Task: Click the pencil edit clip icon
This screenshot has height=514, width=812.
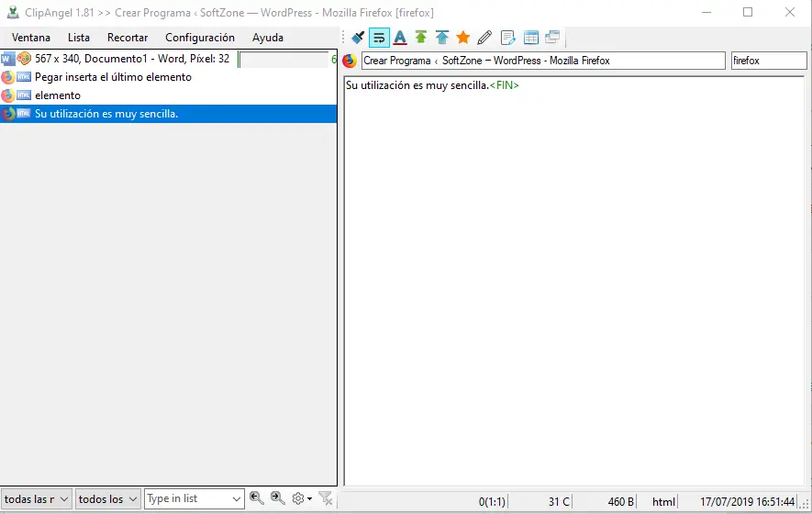Action: [484, 38]
